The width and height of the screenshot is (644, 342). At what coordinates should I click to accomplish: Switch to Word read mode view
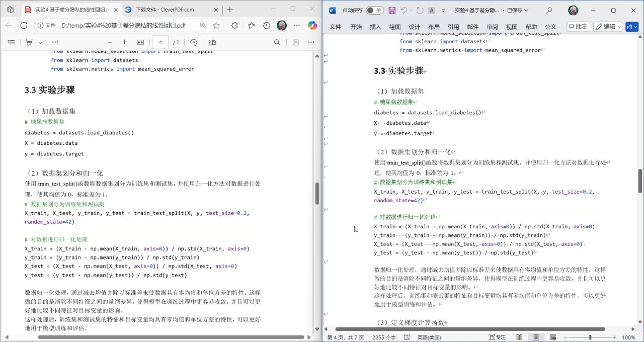[x=519, y=337]
